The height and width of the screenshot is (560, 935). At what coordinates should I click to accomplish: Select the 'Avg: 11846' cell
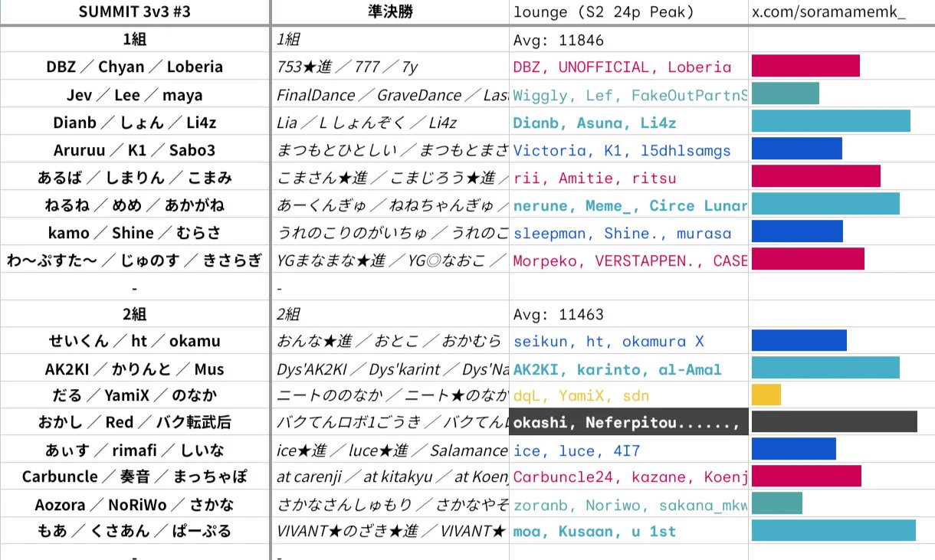(629, 40)
